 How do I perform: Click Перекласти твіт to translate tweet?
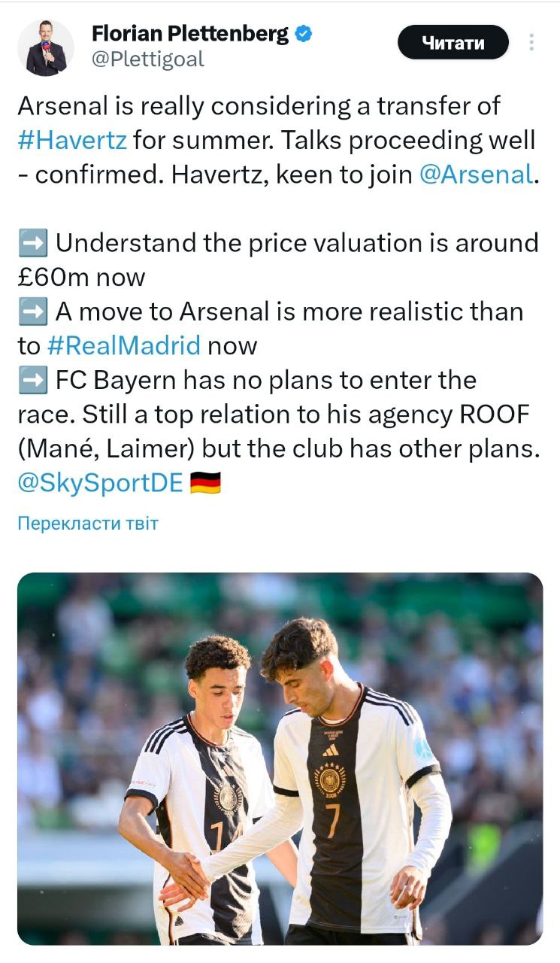[x=88, y=523]
